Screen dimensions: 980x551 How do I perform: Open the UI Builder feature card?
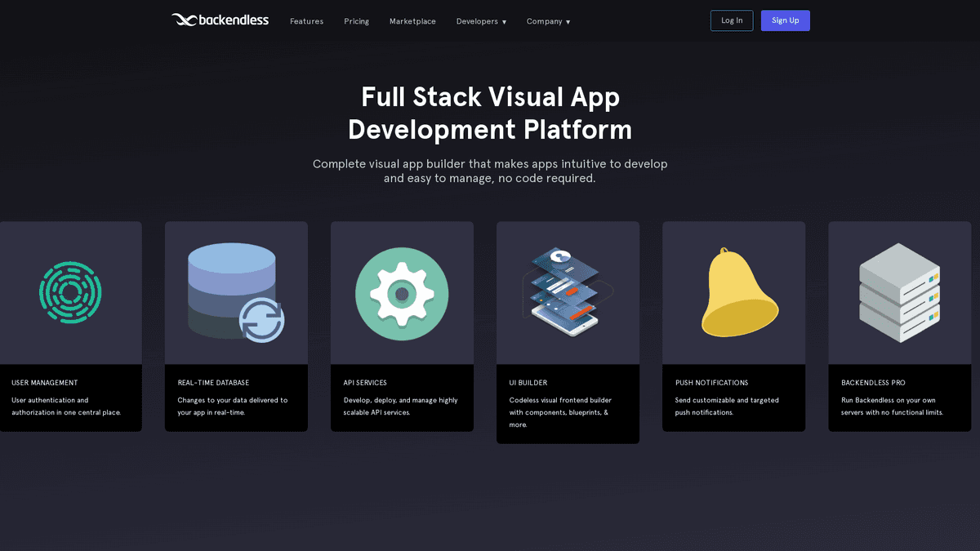click(x=567, y=331)
